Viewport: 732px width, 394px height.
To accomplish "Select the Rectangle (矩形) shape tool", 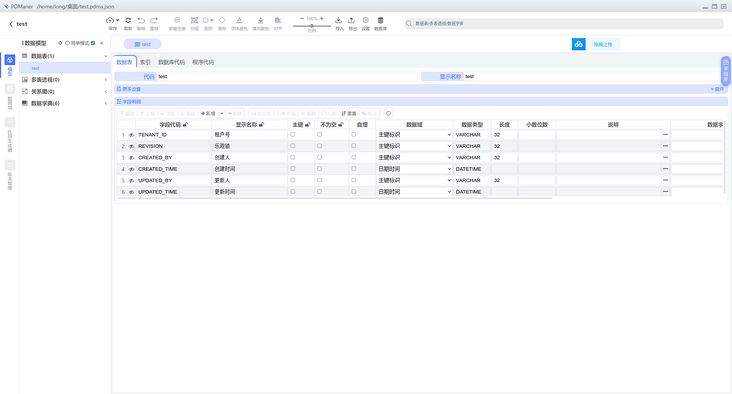I will (x=206, y=20).
